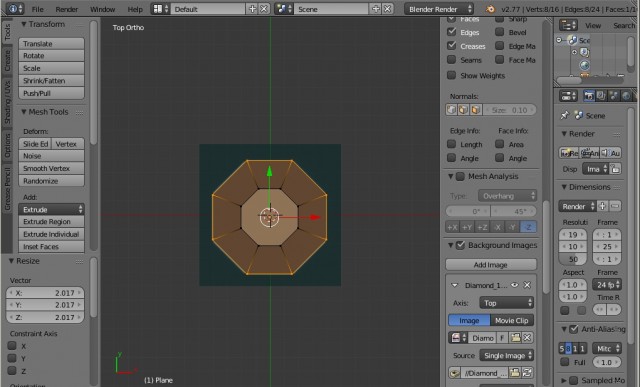The image size is (640, 387).
Task: Open the Extrude dropdown menu
Action: click(x=51, y=209)
